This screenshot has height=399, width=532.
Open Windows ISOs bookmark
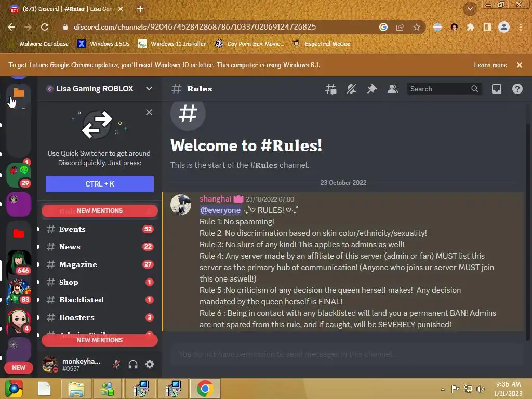[x=103, y=44]
